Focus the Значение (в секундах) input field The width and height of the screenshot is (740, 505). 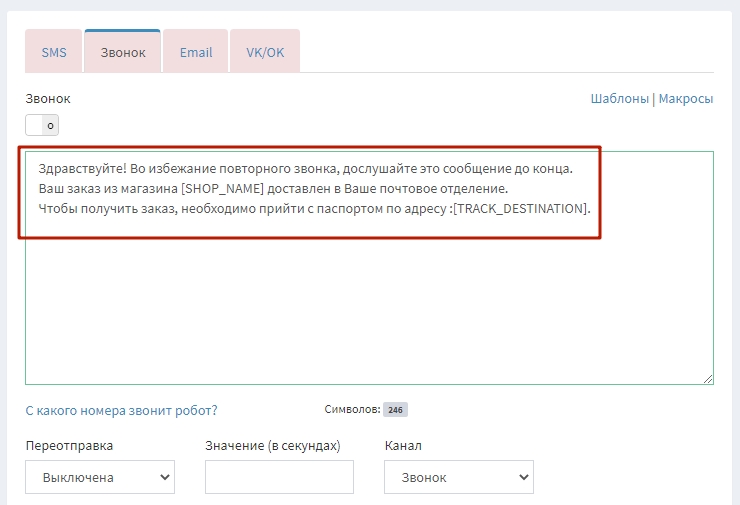point(279,477)
